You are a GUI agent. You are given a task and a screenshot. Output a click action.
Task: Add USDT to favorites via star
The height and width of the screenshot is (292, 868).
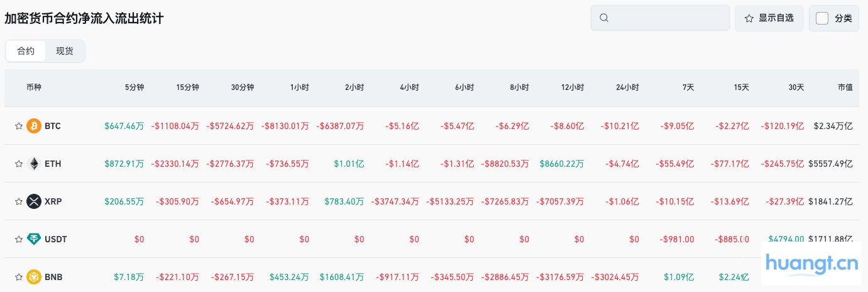19,239
